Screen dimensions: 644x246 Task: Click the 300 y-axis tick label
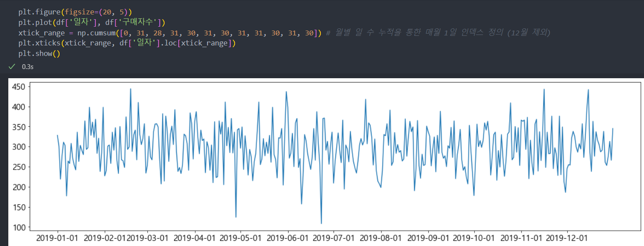(x=18, y=147)
